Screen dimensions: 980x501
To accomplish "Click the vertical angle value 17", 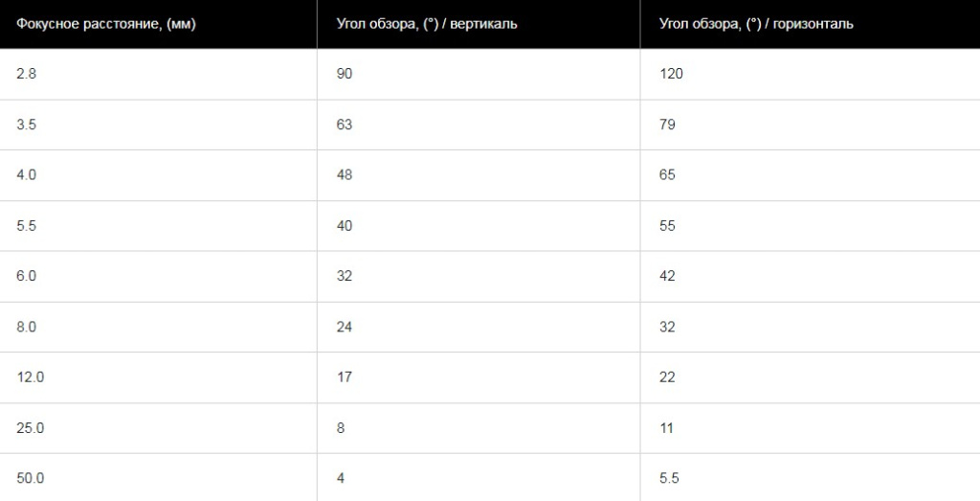I will (345, 377).
